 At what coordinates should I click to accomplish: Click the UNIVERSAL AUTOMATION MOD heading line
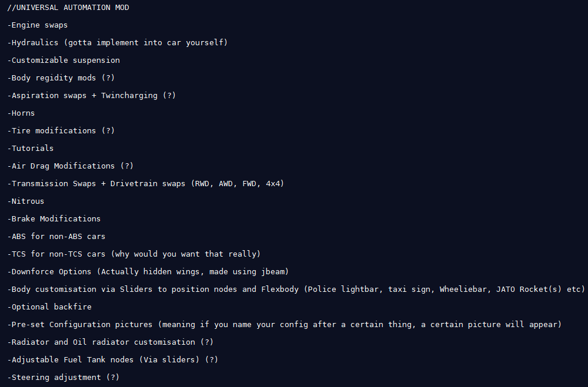68,8
